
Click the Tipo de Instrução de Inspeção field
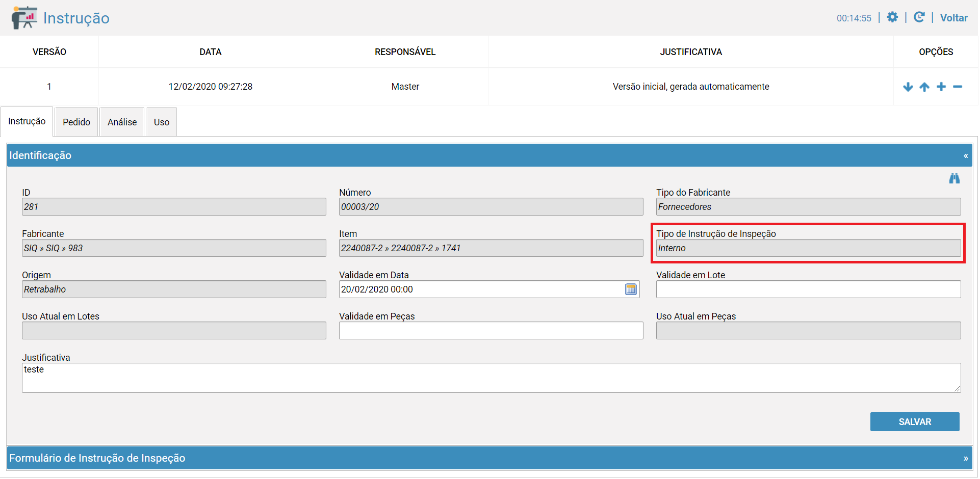pyautogui.click(x=809, y=248)
